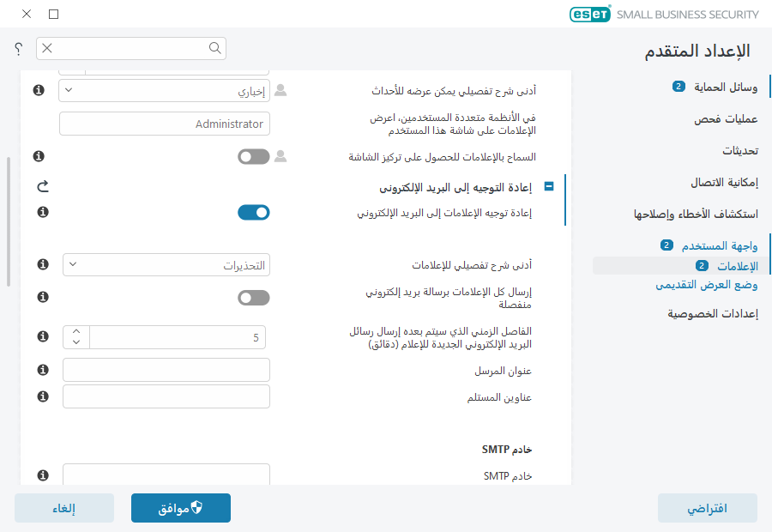Image resolution: width=772 pixels, height=532 pixels.
Task: Click info icon for الفاصل الزمني row
Action: [43, 336]
